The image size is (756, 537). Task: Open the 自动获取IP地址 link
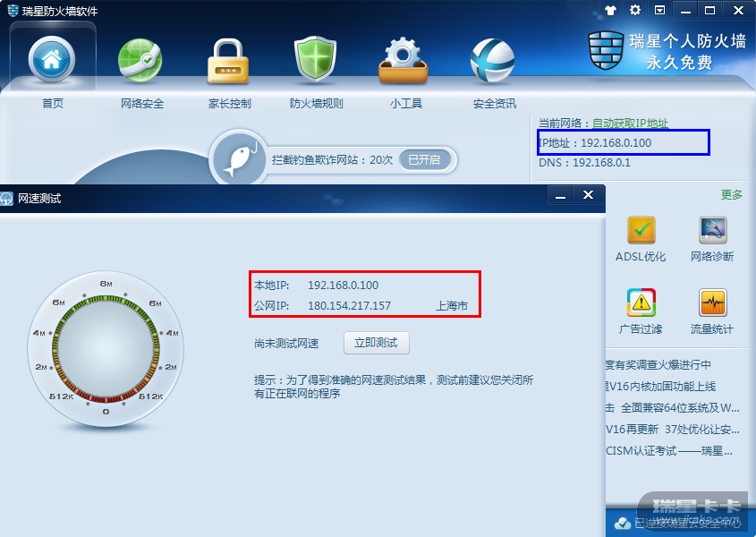pyautogui.click(x=630, y=123)
